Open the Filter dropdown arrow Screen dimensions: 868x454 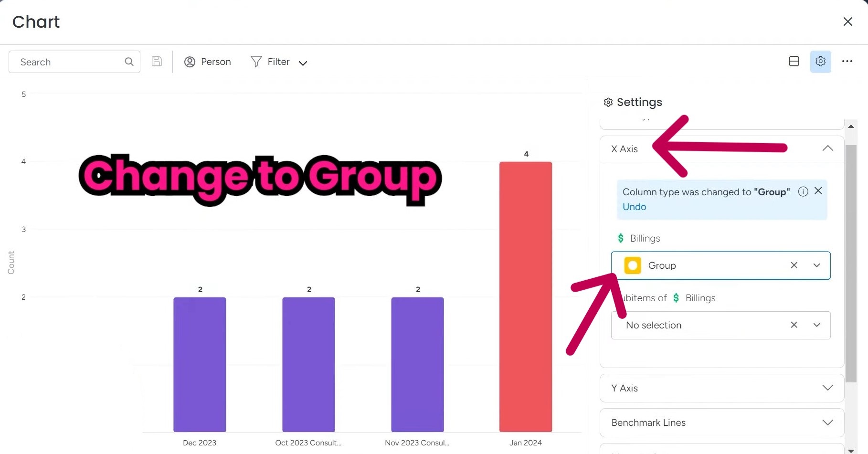click(x=303, y=63)
